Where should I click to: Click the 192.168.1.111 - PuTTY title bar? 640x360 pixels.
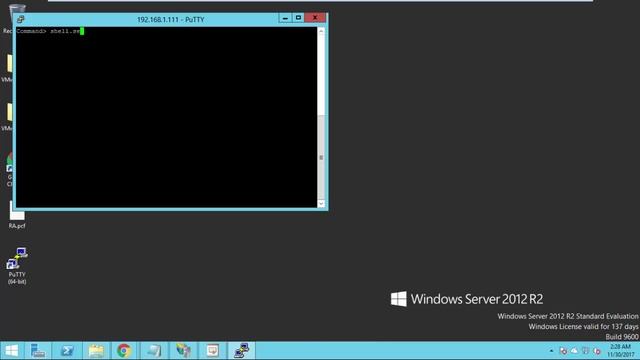coord(170,19)
